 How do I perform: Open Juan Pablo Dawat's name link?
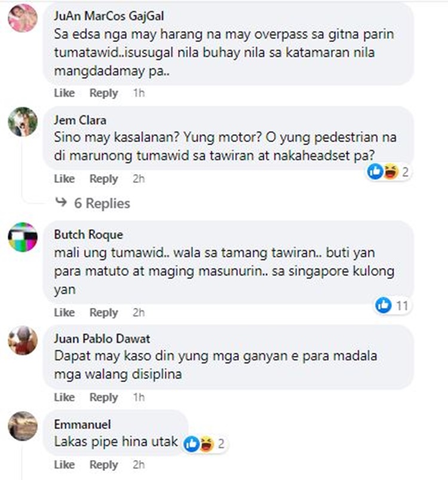click(102, 338)
